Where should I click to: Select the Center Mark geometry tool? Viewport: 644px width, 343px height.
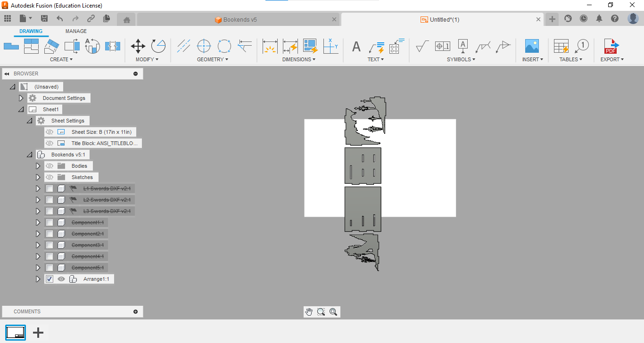(204, 46)
